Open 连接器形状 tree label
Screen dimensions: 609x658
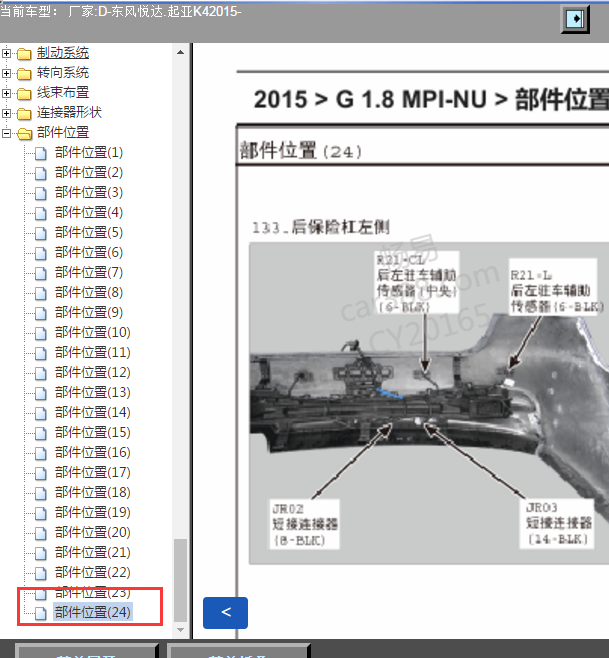point(69,112)
